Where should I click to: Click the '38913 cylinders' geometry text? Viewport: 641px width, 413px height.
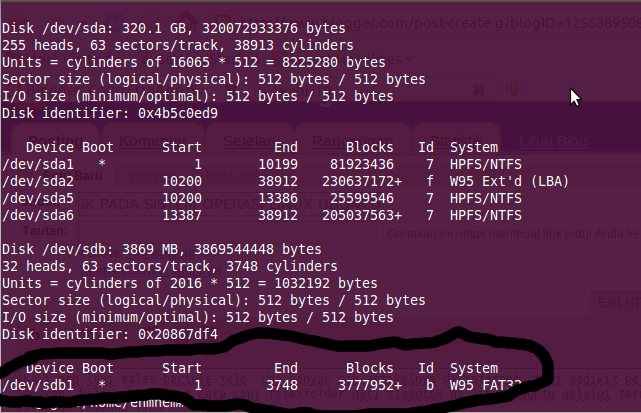click(x=294, y=45)
